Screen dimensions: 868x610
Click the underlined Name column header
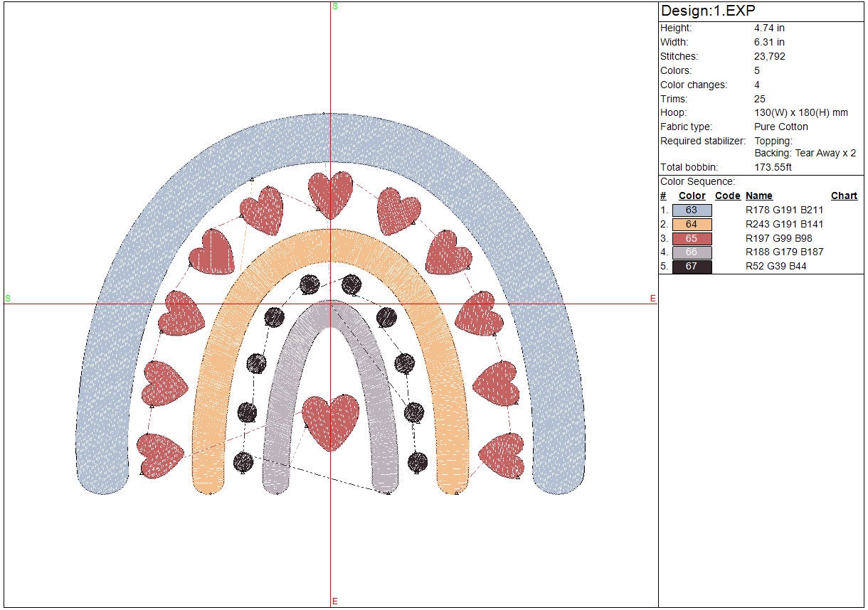[758, 196]
